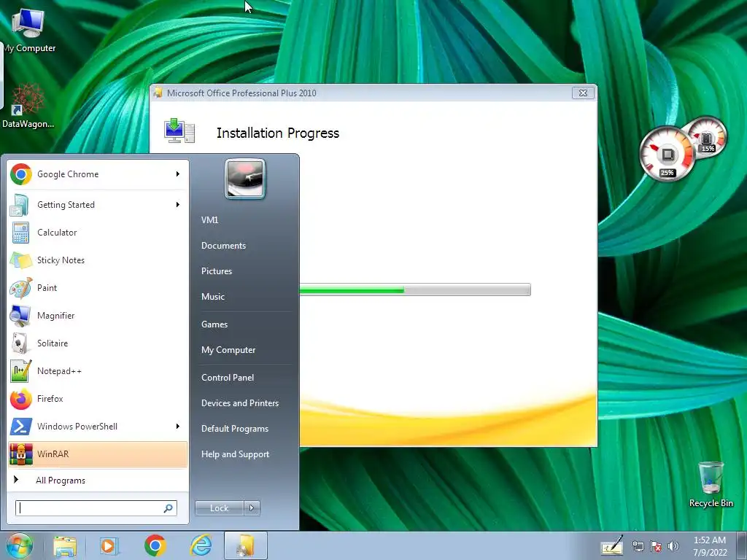Launch Notepad++ from Start menu
The width and height of the screenshot is (747, 560).
coord(98,371)
